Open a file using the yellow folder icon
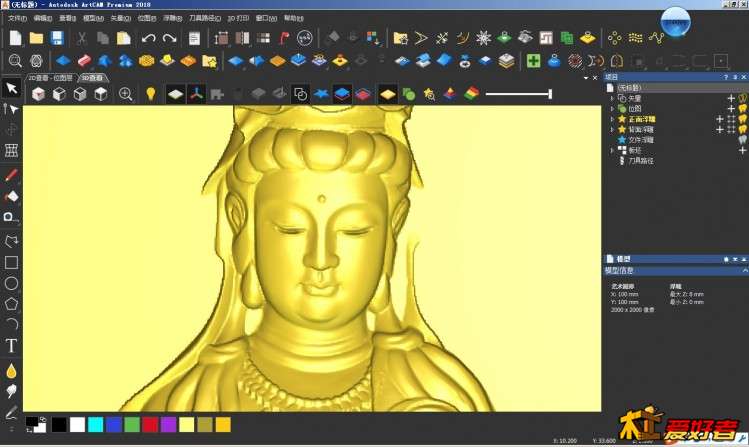 [36, 38]
